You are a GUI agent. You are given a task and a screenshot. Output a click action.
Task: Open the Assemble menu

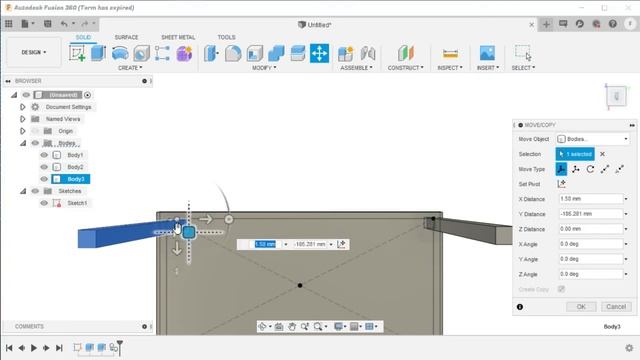tap(356, 68)
